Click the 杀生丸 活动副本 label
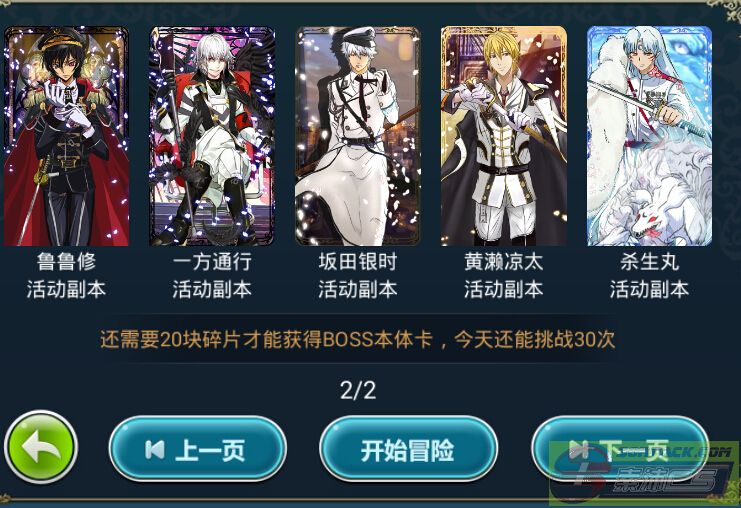 [x=649, y=276]
